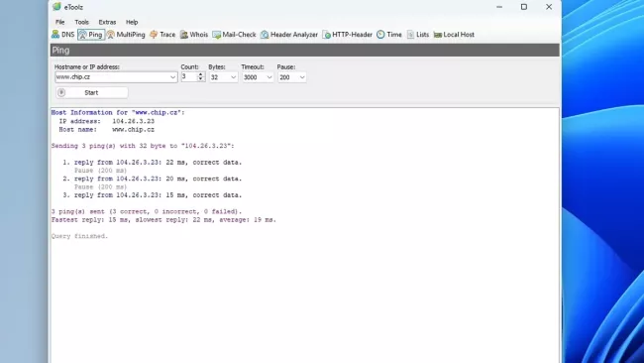Expand the Pause dropdown showing 200

(x=302, y=77)
